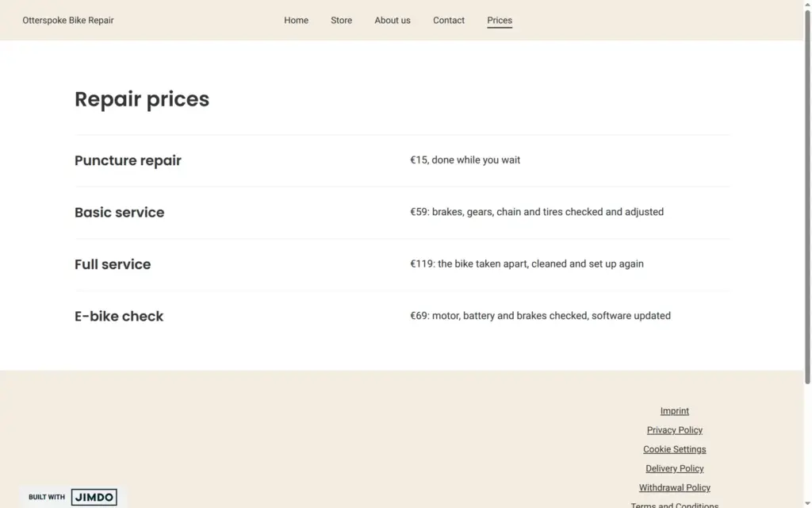The height and width of the screenshot is (508, 812).
Task: Open the Withdrawal Policy link
Action: click(x=674, y=487)
